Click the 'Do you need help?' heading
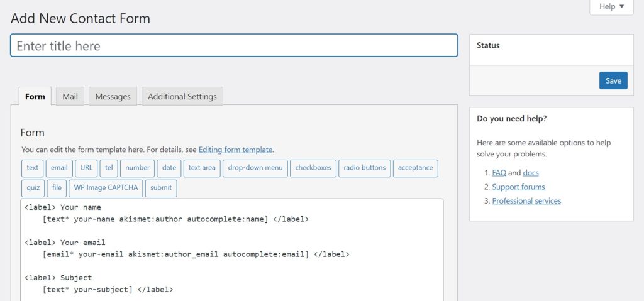The image size is (644, 301). click(512, 119)
